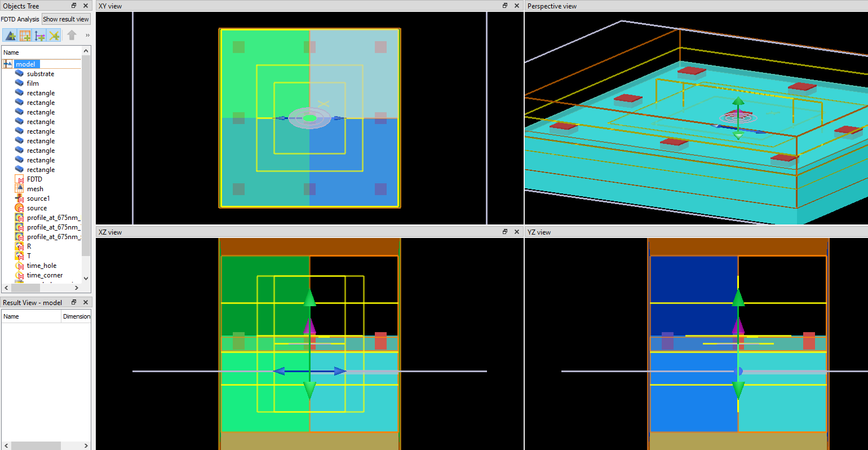Click the YZ view title bar
868x450 pixels.
[696, 232]
